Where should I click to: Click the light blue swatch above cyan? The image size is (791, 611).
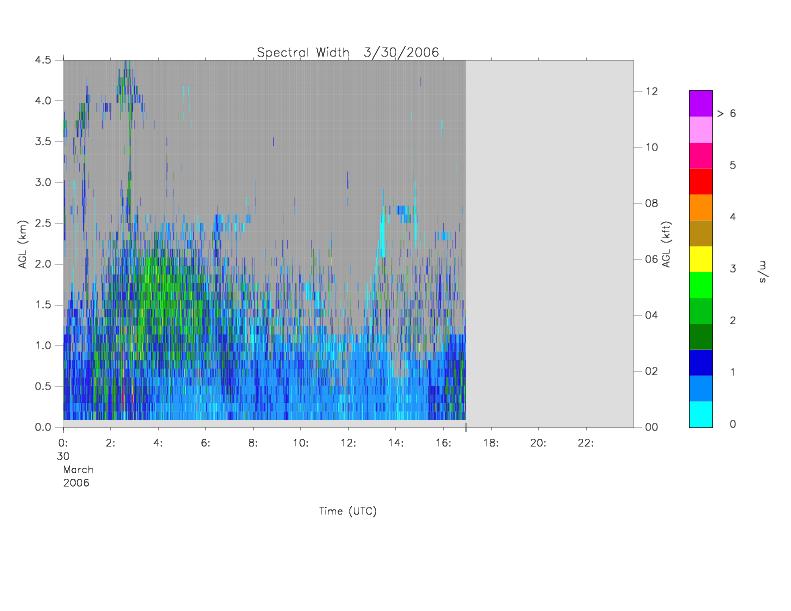coord(701,388)
